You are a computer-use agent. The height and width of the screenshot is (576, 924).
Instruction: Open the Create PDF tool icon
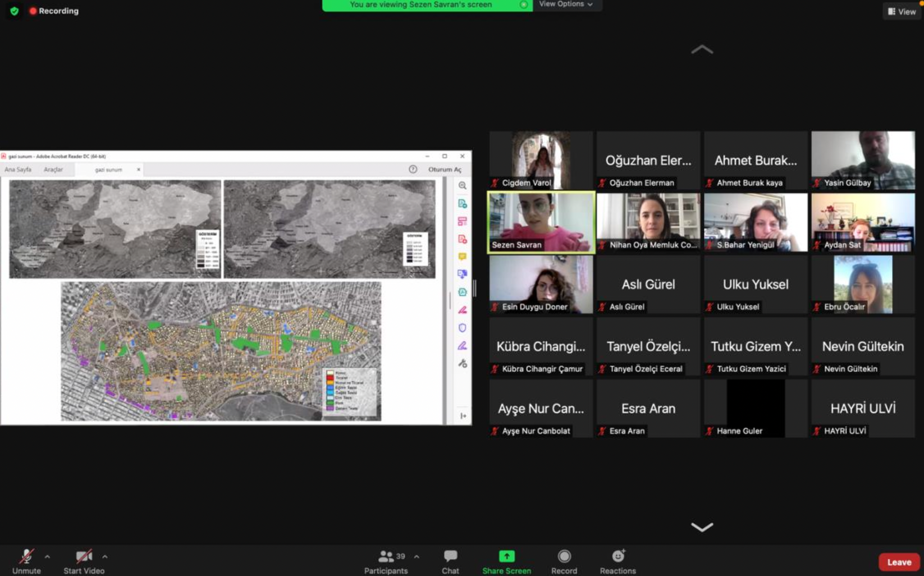tap(463, 239)
